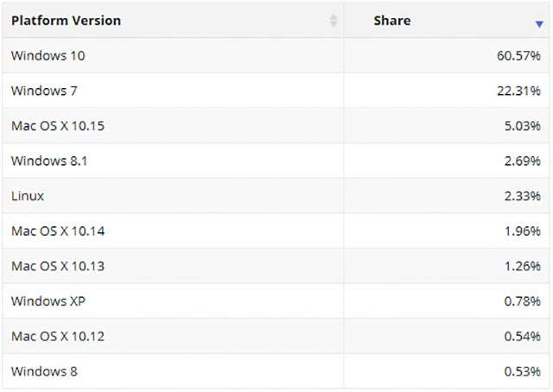Viewport: 553px width, 392px height.
Task: Select the Mac OS X 10.12 cell
Action: (x=58, y=336)
